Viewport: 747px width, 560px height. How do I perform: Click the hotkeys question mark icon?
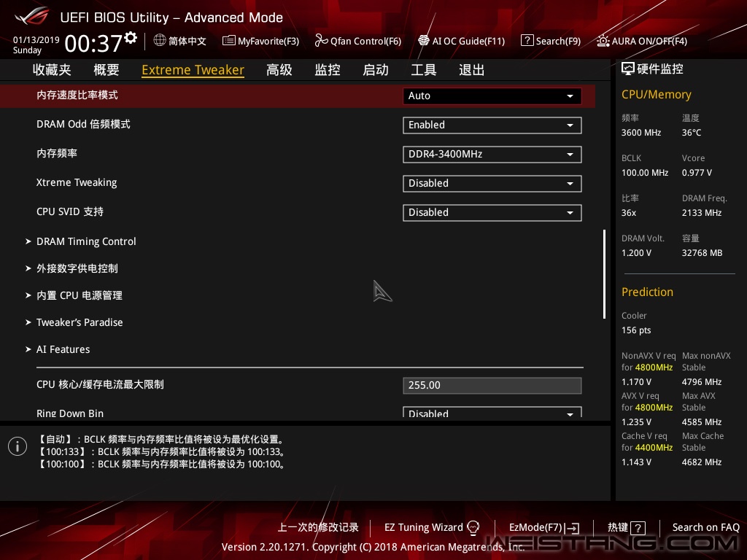pyautogui.click(x=638, y=528)
